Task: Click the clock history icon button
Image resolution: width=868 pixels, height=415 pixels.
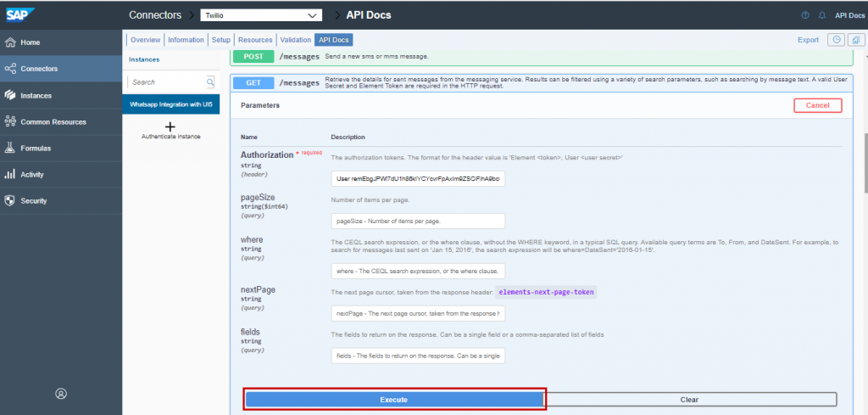Action: (836, 40)
